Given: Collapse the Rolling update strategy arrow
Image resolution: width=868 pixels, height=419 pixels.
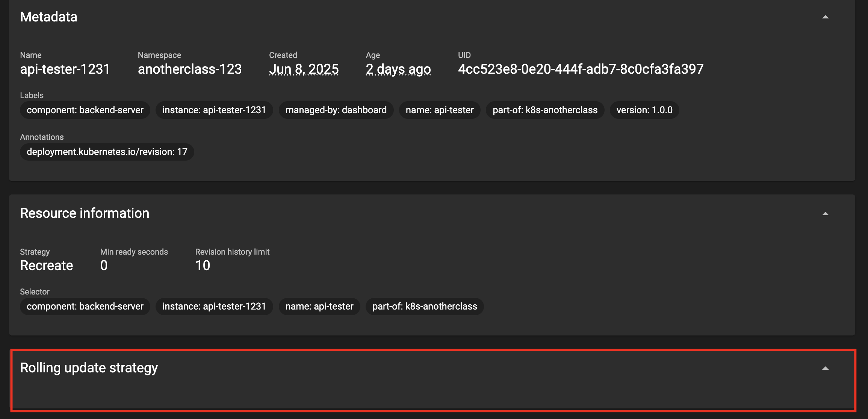Looking at the screenshot, I should pyautogui.click(x=825, y=369).
